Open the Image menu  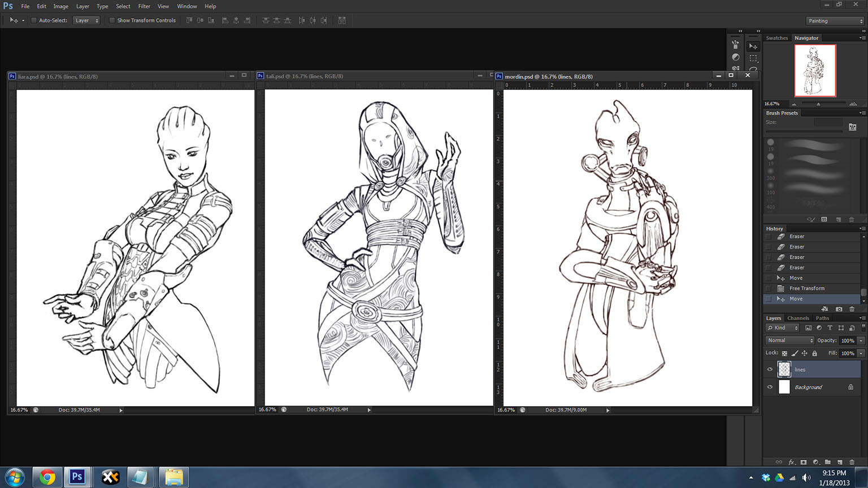coord(60,6)
